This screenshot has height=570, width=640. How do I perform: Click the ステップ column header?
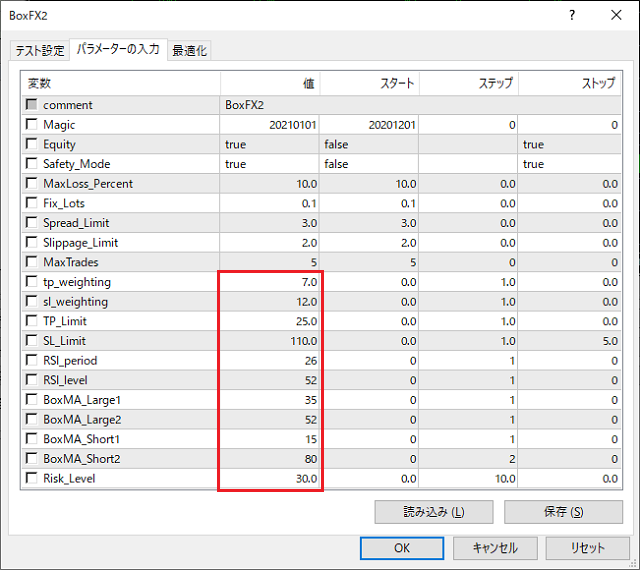(x=469, y=84)
